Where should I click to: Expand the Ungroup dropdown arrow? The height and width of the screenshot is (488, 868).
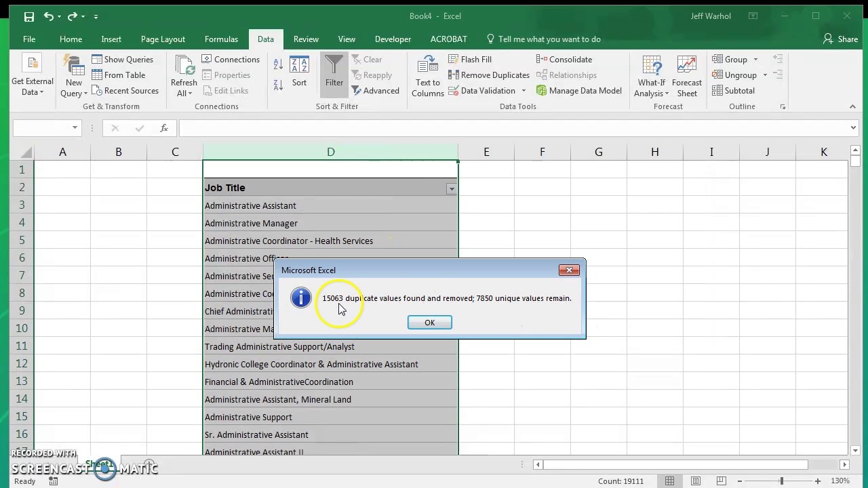(765, 75)
